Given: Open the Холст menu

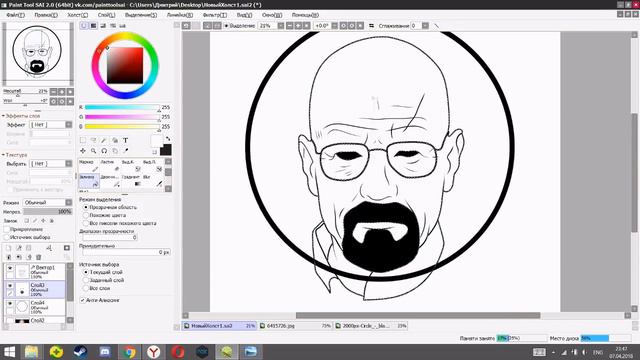Looking at the screenshot, I should [78, 15].
